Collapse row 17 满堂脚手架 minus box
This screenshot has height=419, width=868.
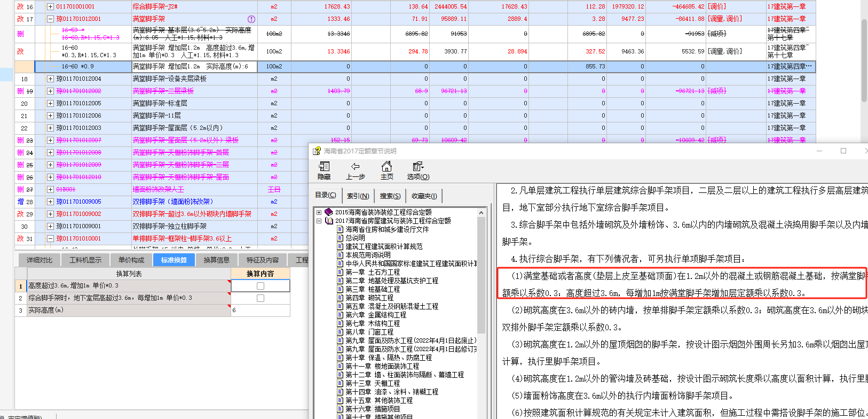click(x=50, y=19)
